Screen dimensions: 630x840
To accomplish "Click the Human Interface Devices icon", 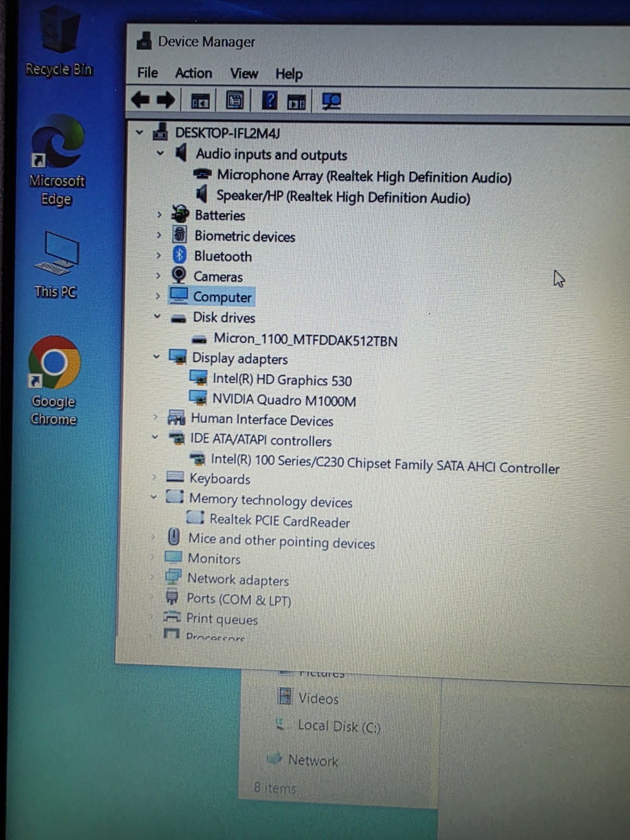I will point(176,418).
